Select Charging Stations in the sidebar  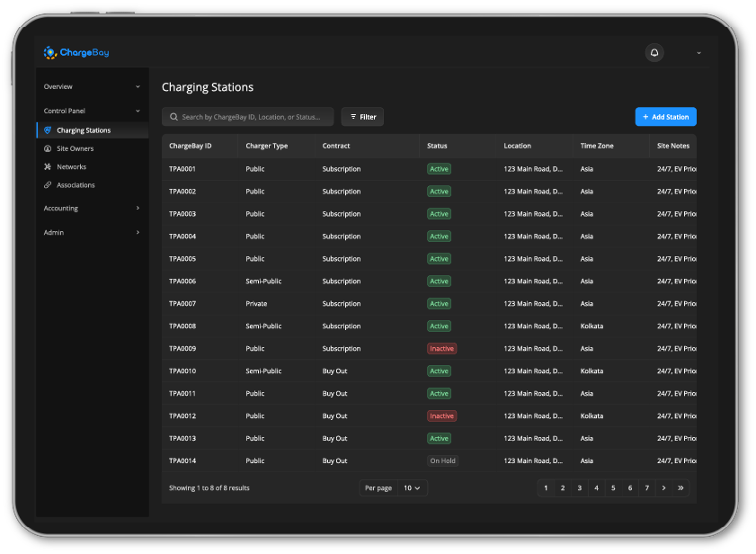pyautogui.click(x=84, y=130)
